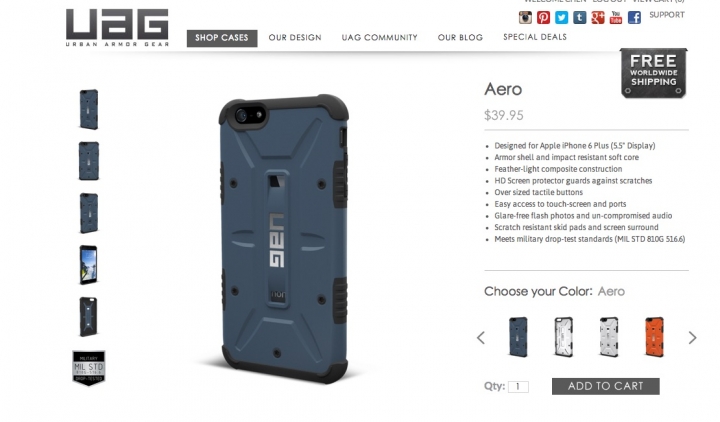Open the Pinterest social icon
Viewport: 720px width, 422px height.
[544, 17]
